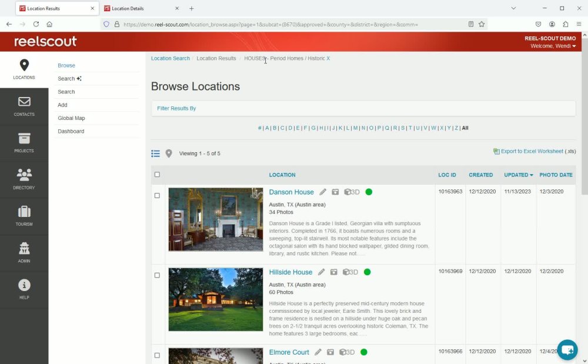Switch to map pin view icon
The width and height of the screenshot is (588, 364).
pos(169,153)
